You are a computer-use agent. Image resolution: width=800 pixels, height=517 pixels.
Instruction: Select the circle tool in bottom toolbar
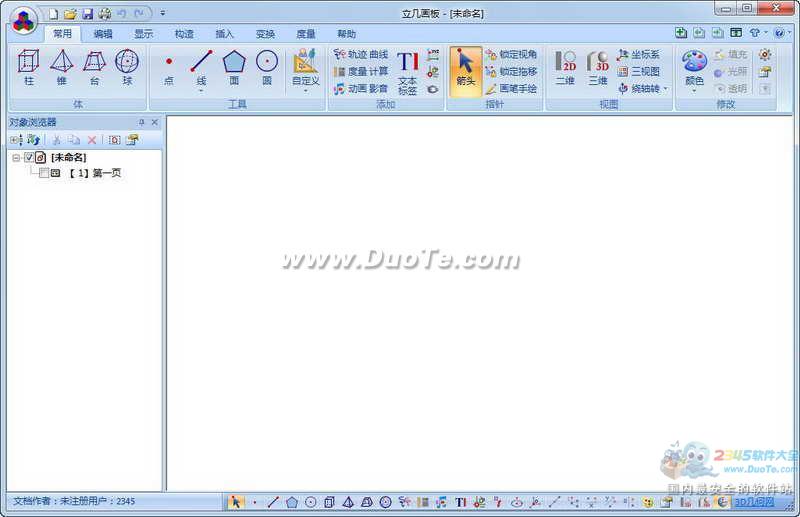(x=310, y=502)
